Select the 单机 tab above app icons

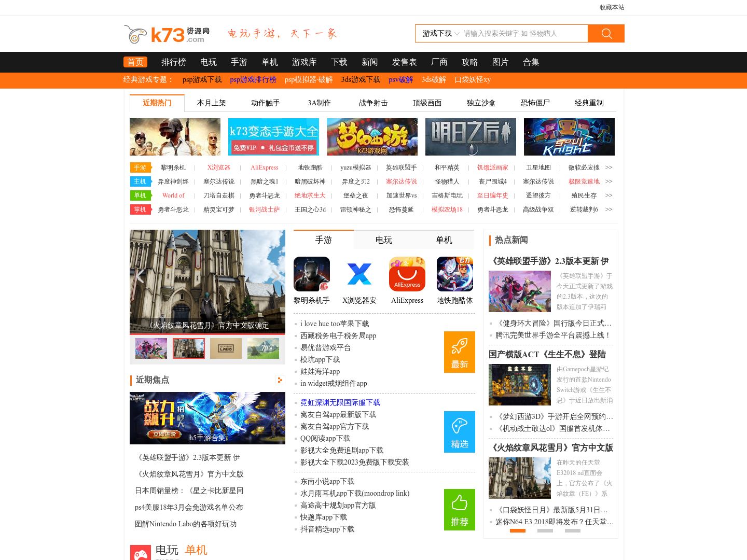(444, 240)
